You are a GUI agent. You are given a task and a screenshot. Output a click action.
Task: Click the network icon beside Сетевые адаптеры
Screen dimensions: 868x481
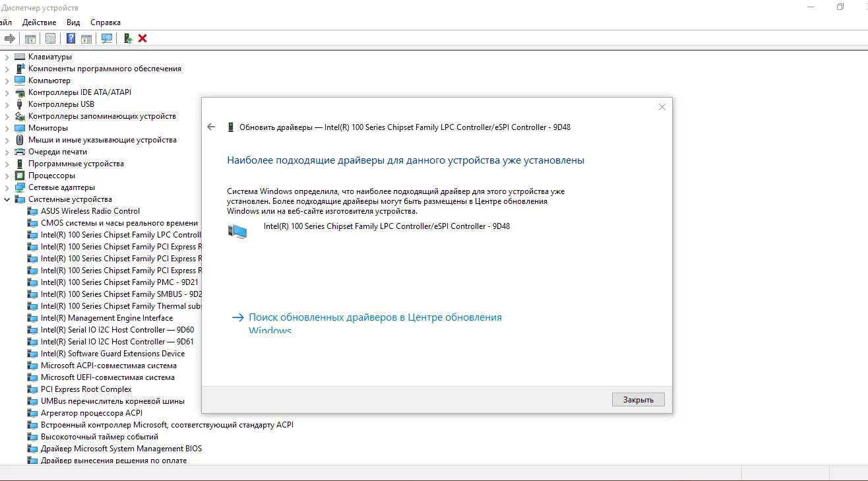coord(20,187)
